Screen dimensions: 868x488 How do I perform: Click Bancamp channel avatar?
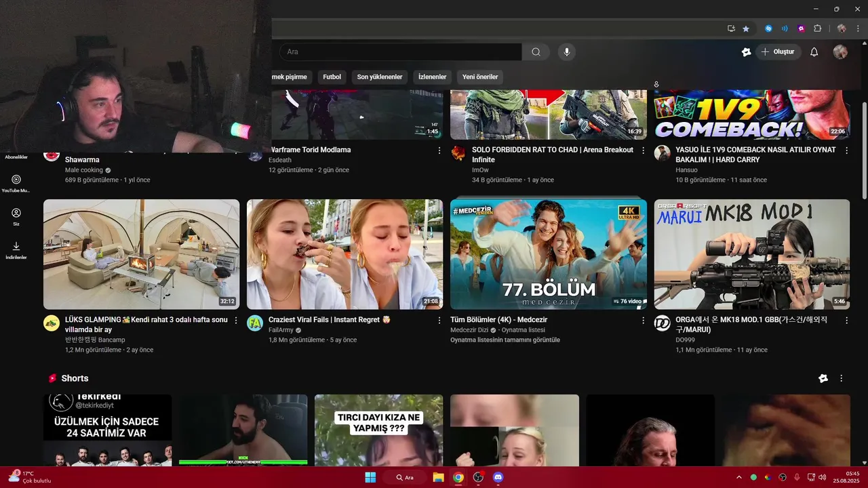pyautogui.click(x=52, y=323)
